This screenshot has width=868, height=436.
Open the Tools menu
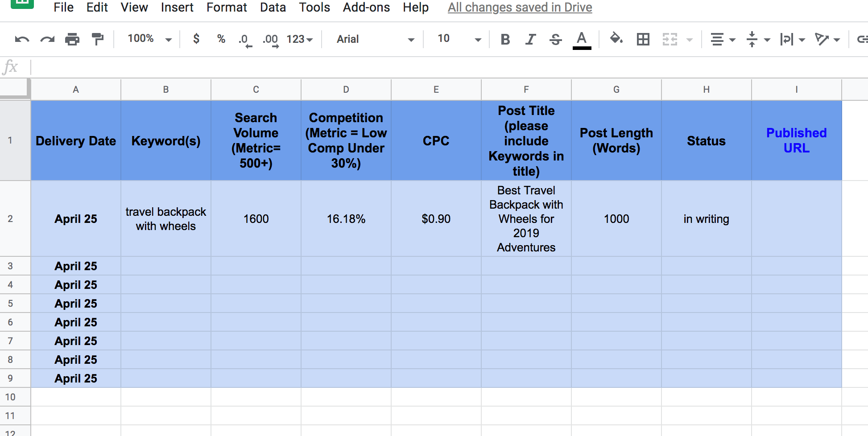point(314,8)
